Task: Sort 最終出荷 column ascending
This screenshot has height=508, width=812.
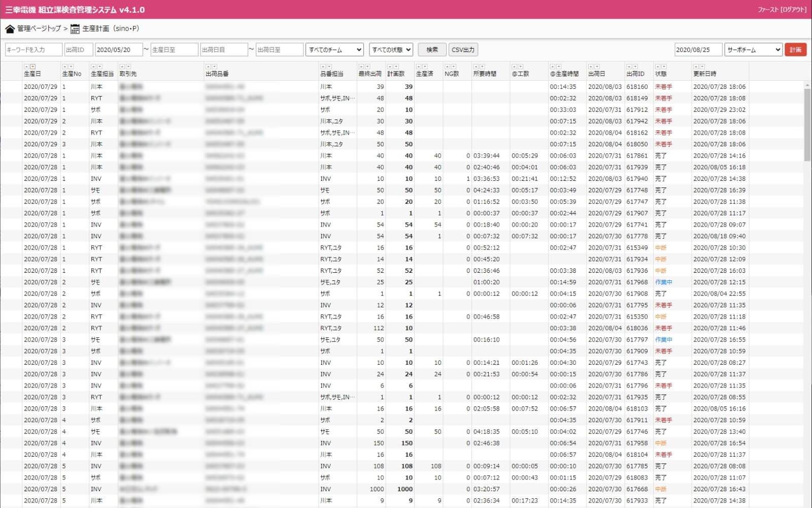Action: pos(361,67)
